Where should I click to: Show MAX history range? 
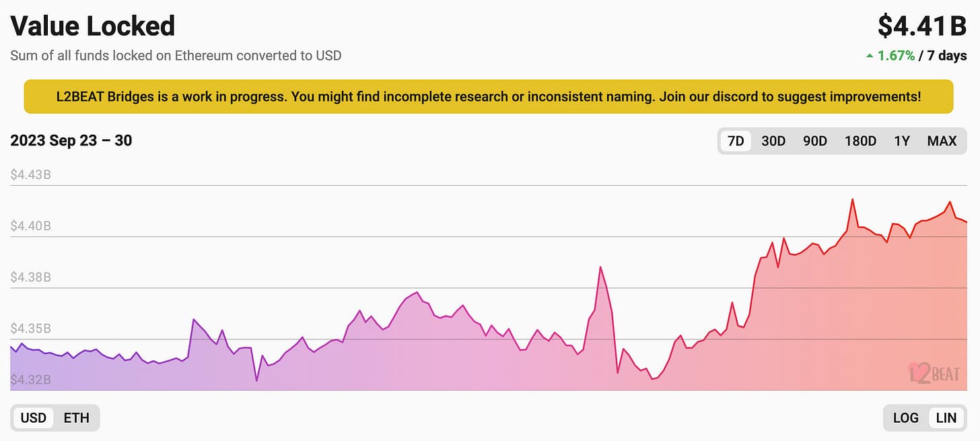click(x=942, y=141)
